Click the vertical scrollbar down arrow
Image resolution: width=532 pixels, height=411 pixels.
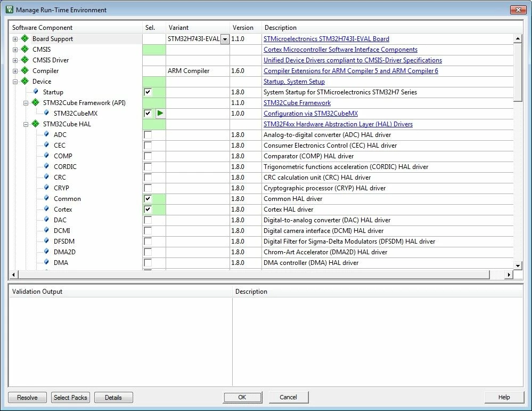click(x=518, y=265)
